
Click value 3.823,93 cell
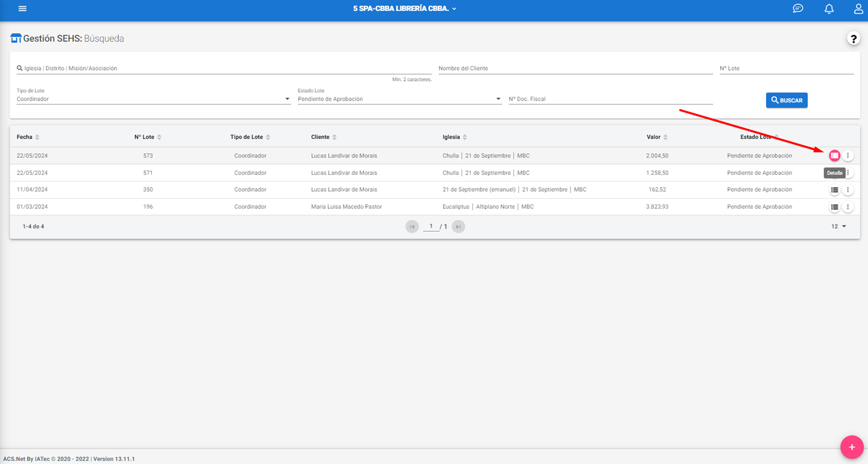coord(657,207)
